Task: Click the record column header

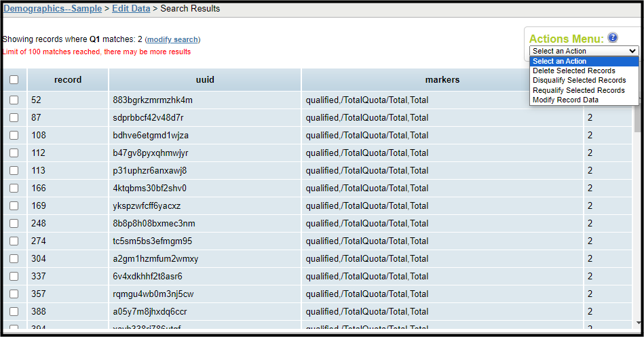Action: pyautogui.click(x=68, y=79)
